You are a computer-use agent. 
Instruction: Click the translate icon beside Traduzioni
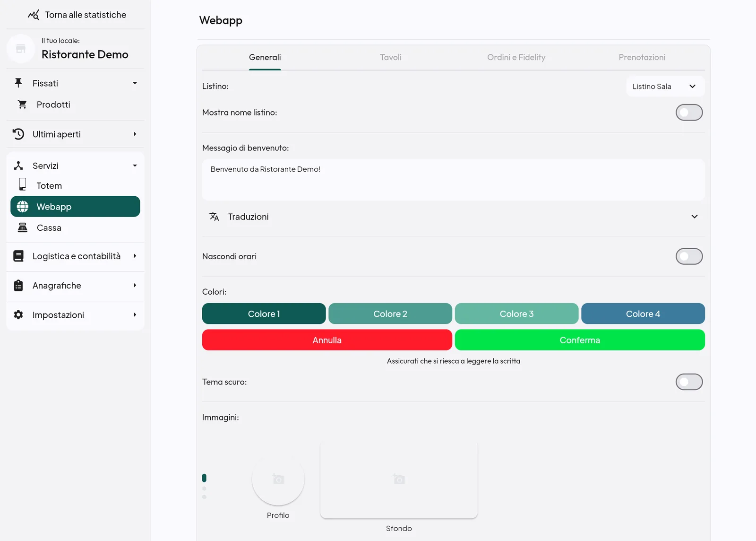[x=214, y=217]
